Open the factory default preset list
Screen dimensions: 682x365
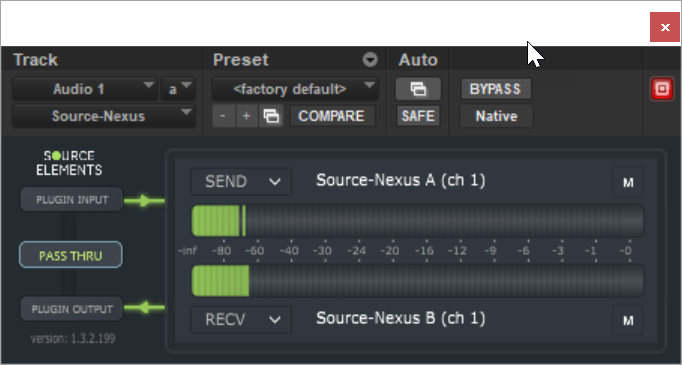pos(295,89)
